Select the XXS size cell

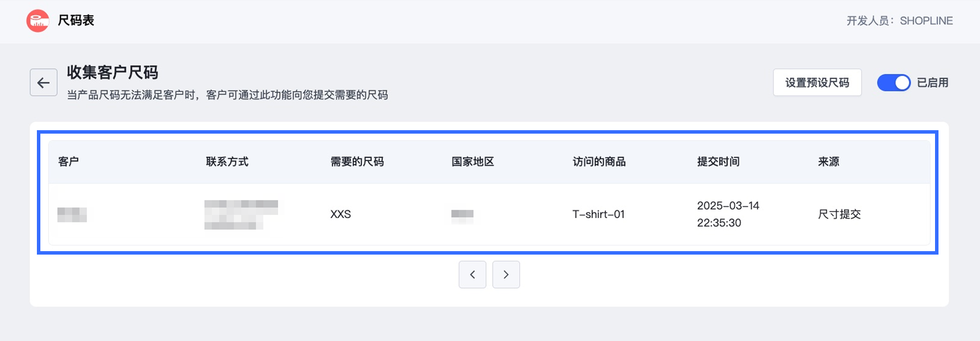pyautogui.click(x=341, y=214)
